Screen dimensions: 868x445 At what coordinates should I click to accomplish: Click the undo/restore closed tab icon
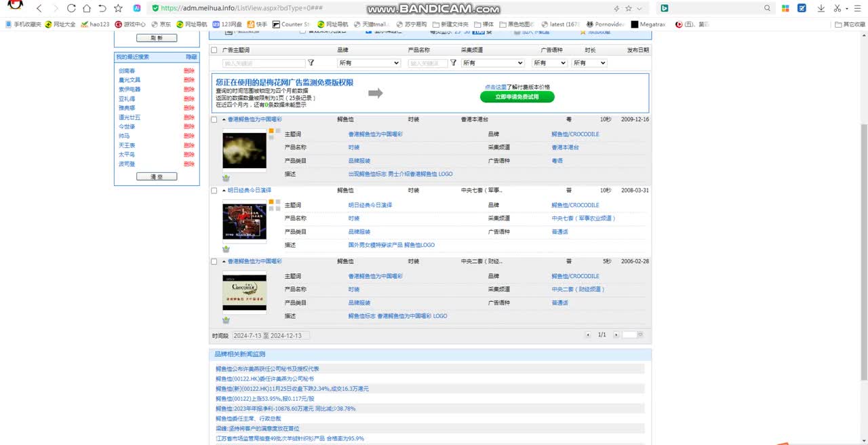coord(102,8)
